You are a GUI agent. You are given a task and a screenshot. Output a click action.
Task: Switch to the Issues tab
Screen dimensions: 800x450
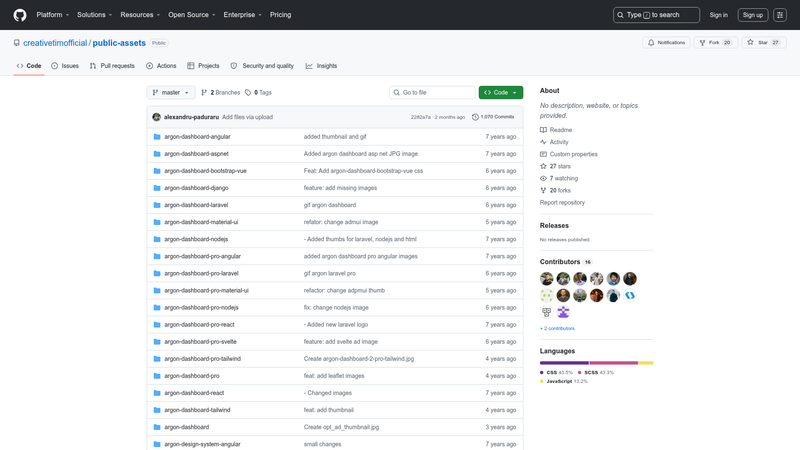[x=65, y=66]
